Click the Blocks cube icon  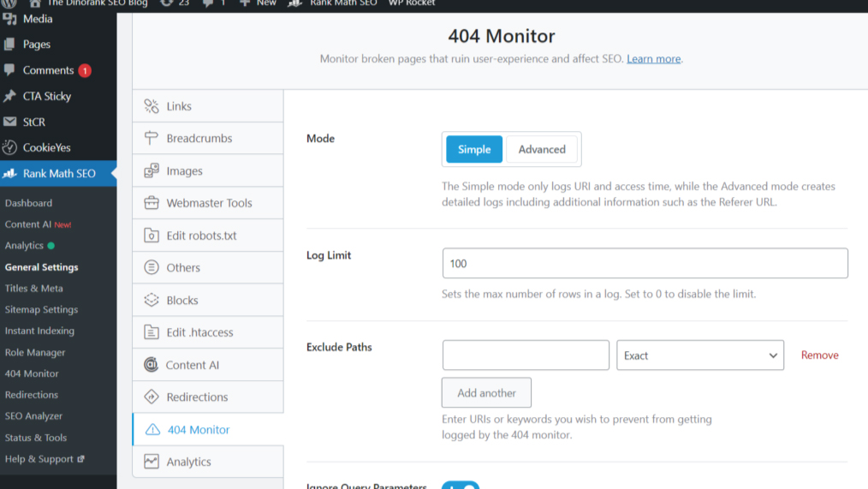[x=152, y=301]
